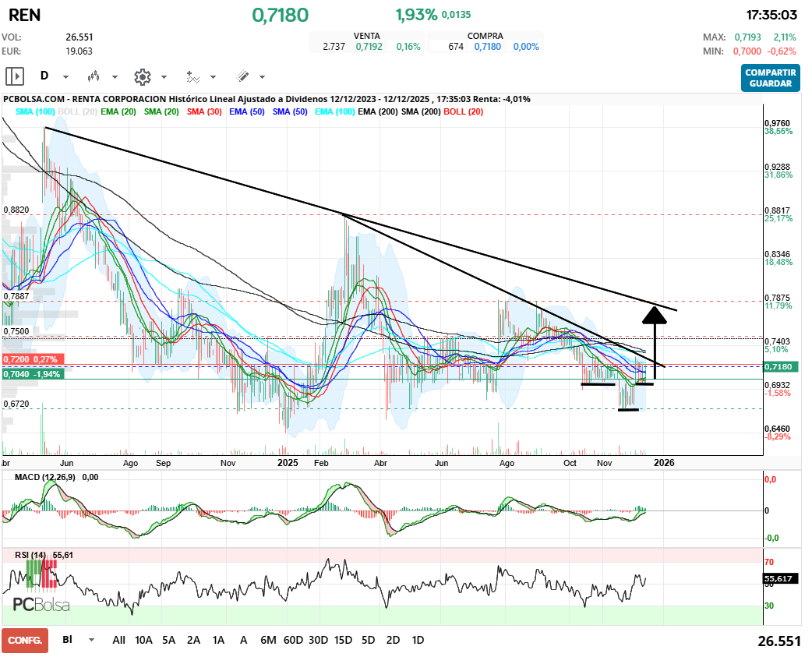Toggle the side panel icon
The height and width of the screenshot is (657, 812).
tap(15, 76)
